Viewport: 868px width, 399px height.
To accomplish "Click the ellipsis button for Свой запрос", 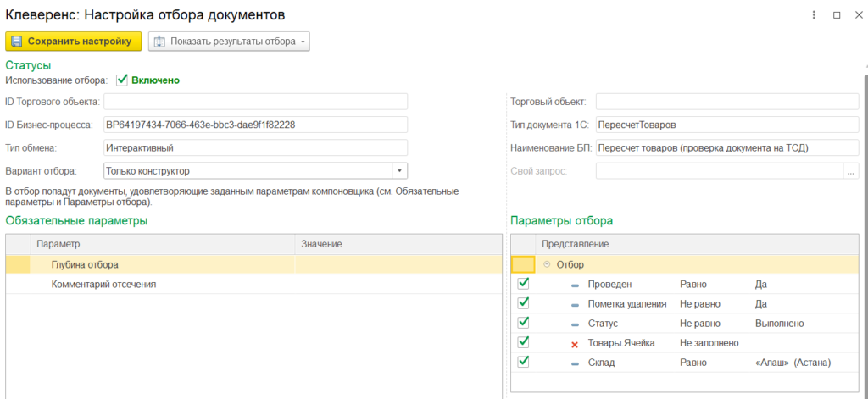I will [850, 171].
